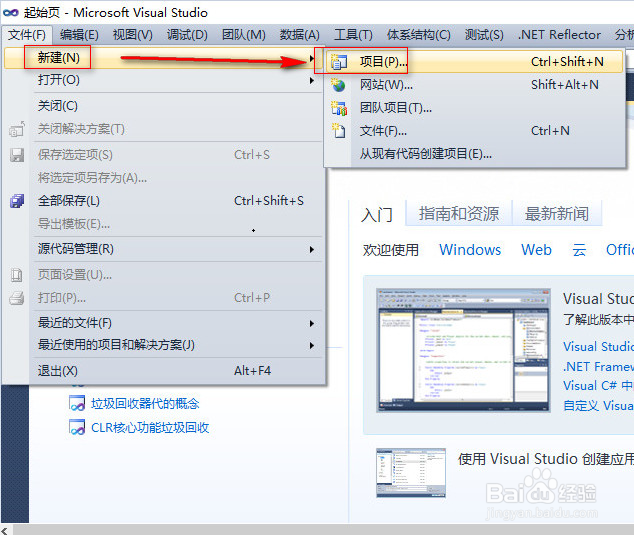
Task: Click the icon beside CLR核心功能垃圾回收
Action: (77, 427)
